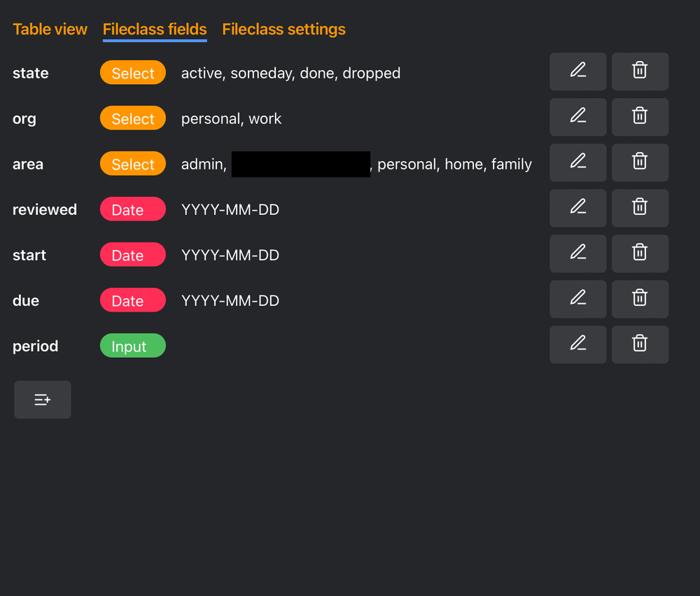
Task: Edit the org field
Action: point(577,117)
